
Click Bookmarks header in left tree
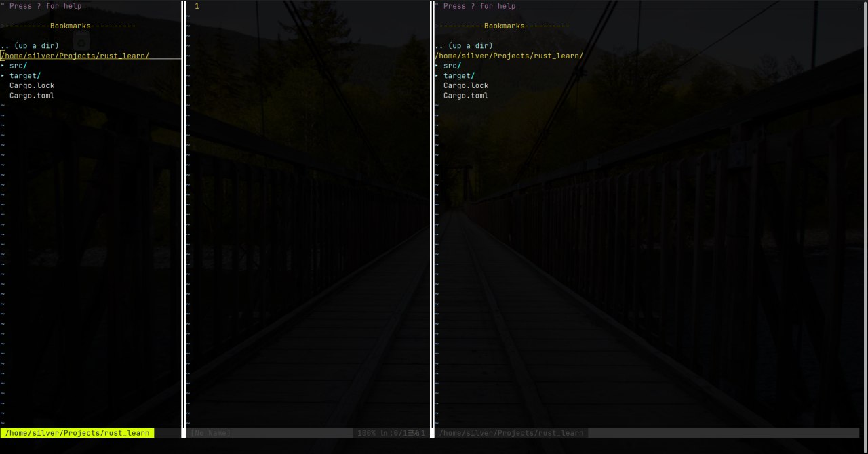click(71, 26)
